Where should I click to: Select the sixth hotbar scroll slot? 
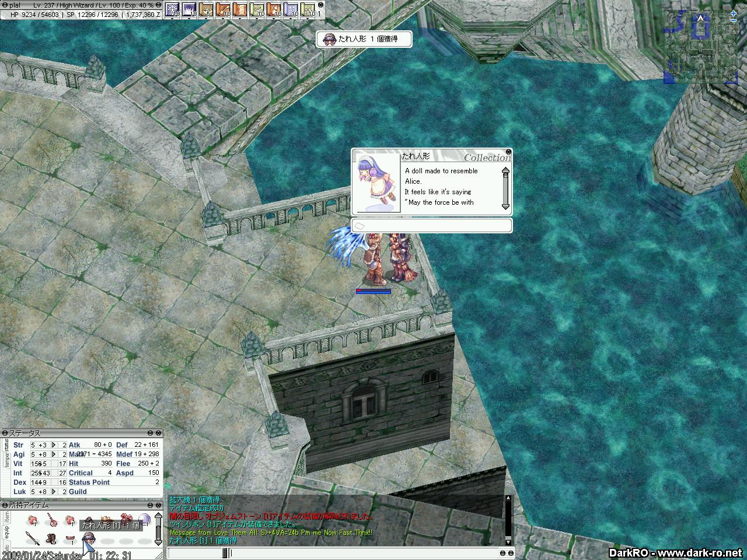pos(257,9)
